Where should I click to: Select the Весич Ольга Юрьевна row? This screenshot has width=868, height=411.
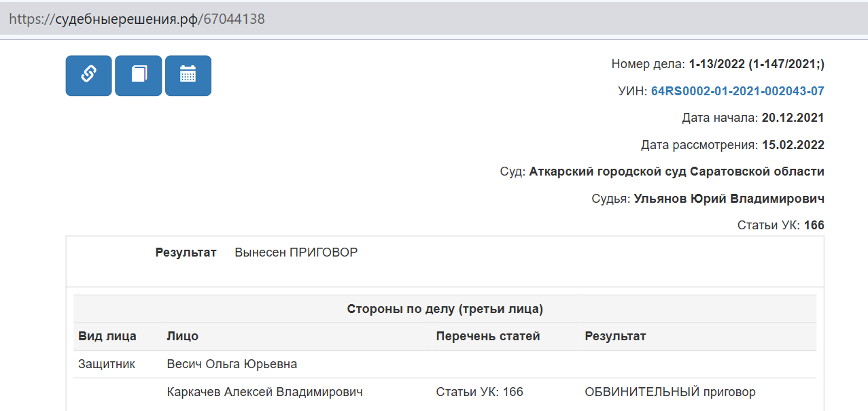point(232,364)
